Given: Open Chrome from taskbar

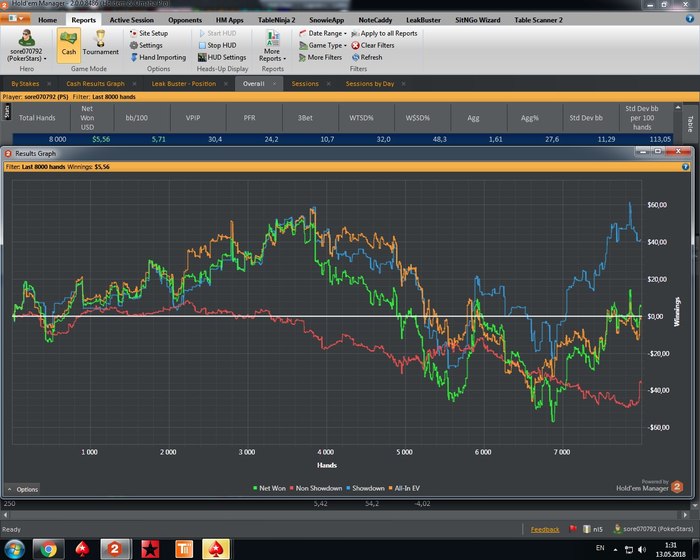Looking at the screenshot, I should coord(48,549).
